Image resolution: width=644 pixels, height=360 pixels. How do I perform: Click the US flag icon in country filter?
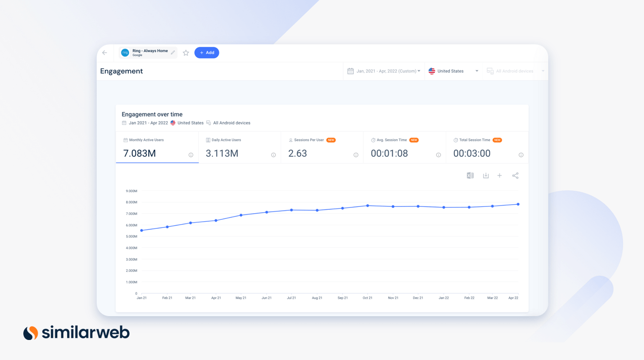point(432,71)
